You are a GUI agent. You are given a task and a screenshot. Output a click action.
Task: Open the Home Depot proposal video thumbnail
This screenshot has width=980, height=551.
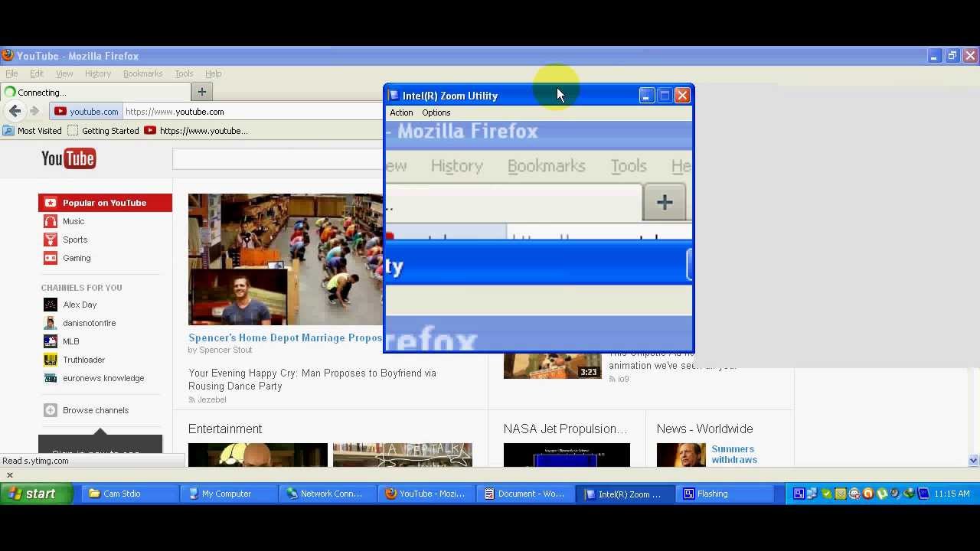click(x=286, y=259)
